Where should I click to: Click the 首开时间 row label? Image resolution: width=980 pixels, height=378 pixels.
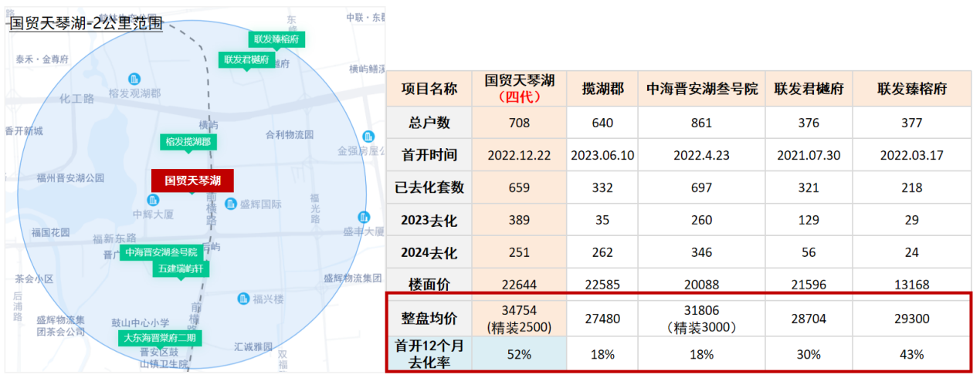(x=429, y=155)
